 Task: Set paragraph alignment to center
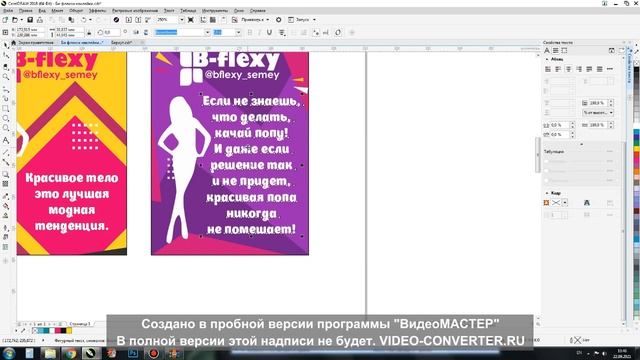(x=568, y=69)
